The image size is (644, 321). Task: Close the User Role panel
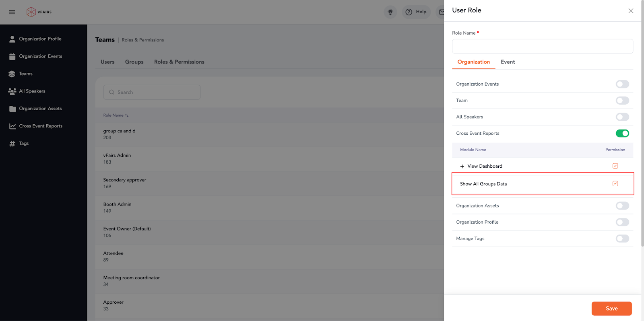[631, 11]
